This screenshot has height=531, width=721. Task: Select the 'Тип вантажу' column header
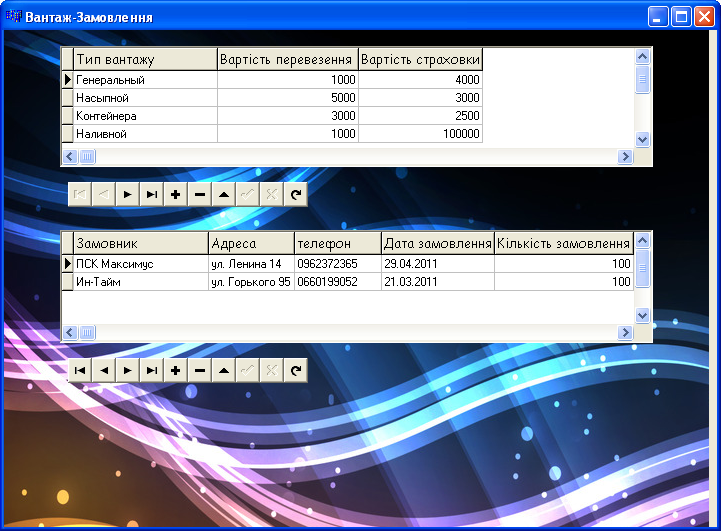coord(145,59)
